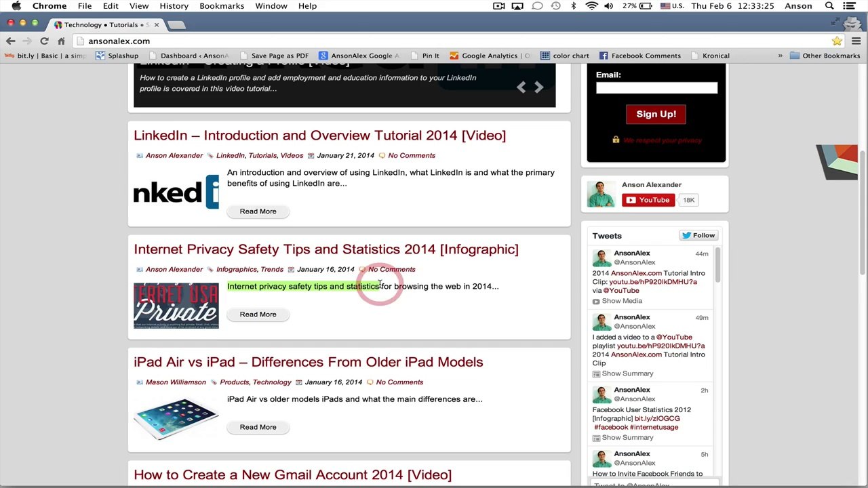Viewport: 868px width, 488px height.
Task: Open the Kronical bookmark
Action: tap(709, 56)
